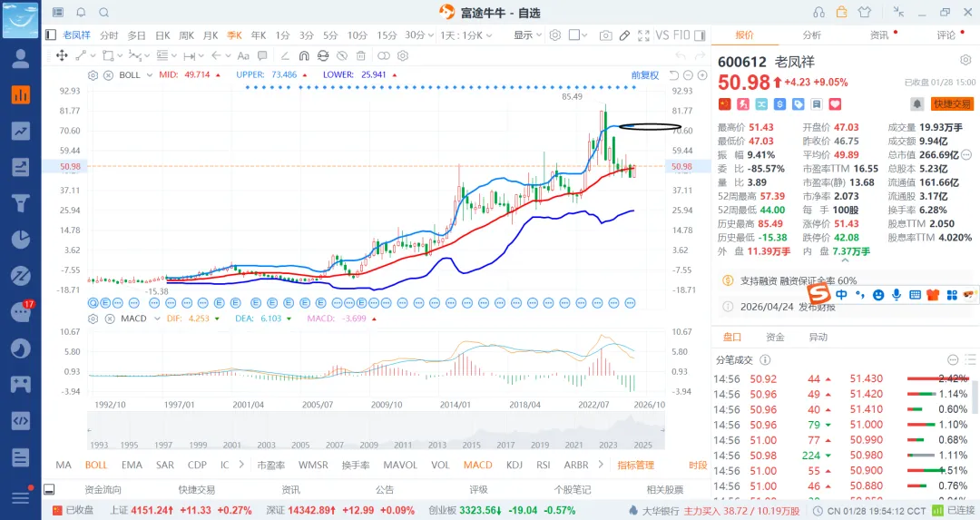Click the orange 快捷交易 button

(x=952, y=103)
